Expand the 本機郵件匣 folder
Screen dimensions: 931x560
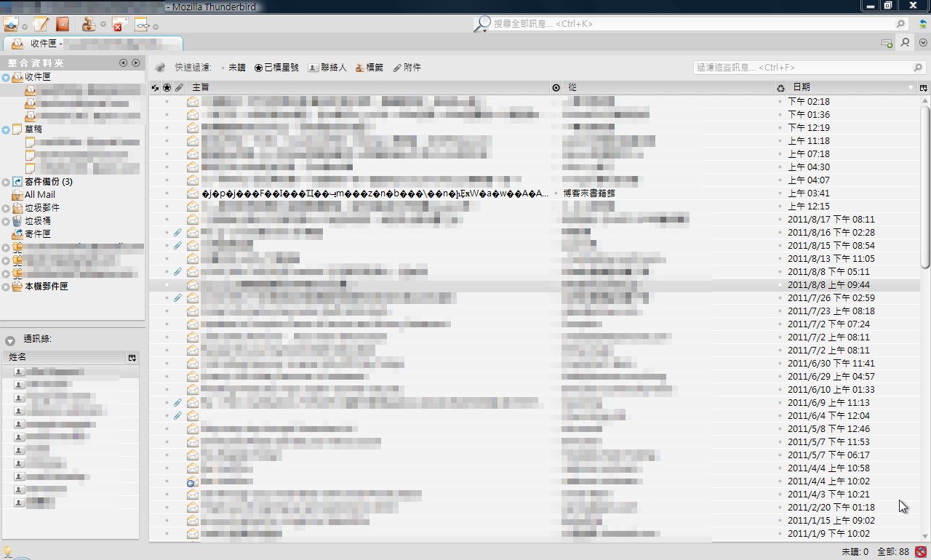[x=6, y=287]
